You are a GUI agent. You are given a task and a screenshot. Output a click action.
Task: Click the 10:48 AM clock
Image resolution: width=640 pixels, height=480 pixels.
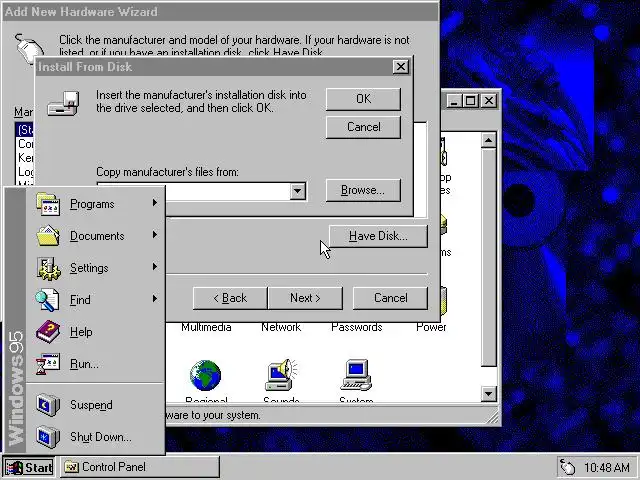click(606, 467)
